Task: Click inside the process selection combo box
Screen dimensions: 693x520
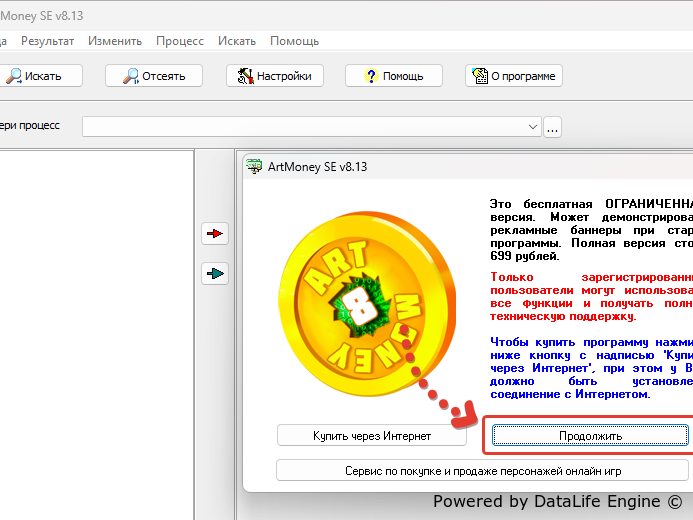Action: (305, 127)
